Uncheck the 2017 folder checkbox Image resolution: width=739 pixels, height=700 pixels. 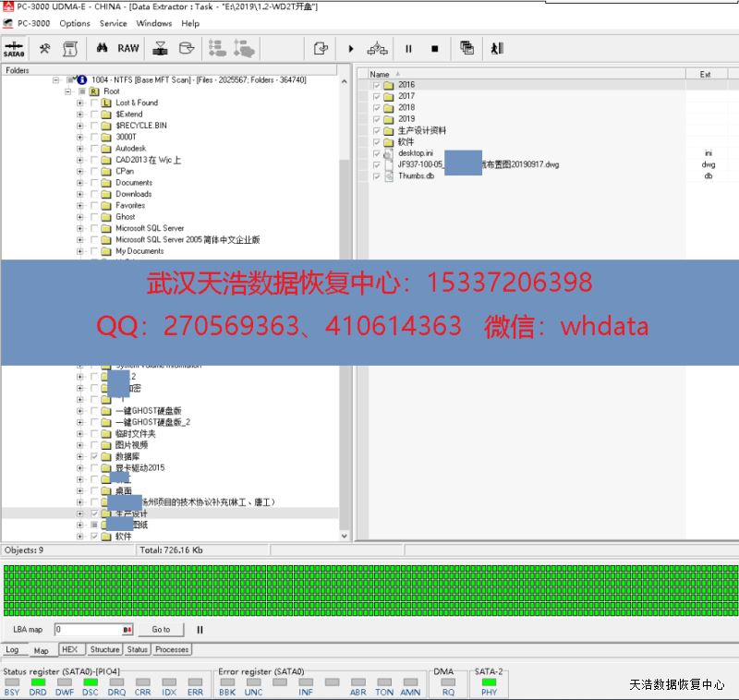click(x=377, y=96)
